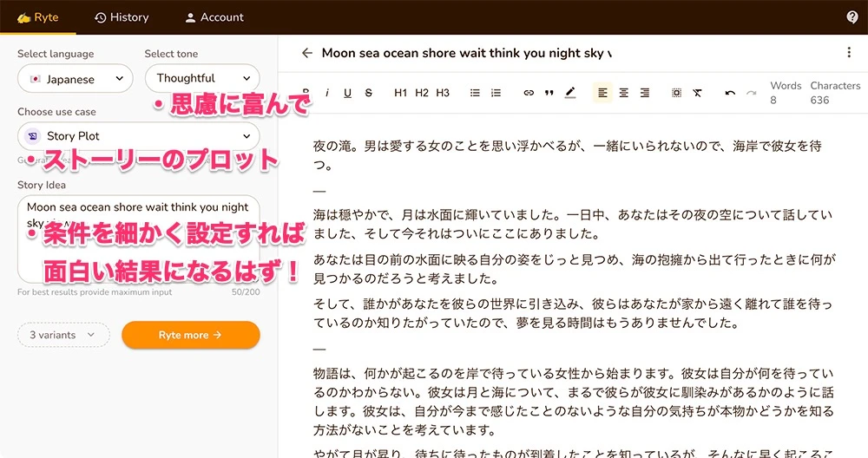Viewport: 868px width, 458px height.
Task: Add a hyperlink with link icon
Action: point(529,93)
